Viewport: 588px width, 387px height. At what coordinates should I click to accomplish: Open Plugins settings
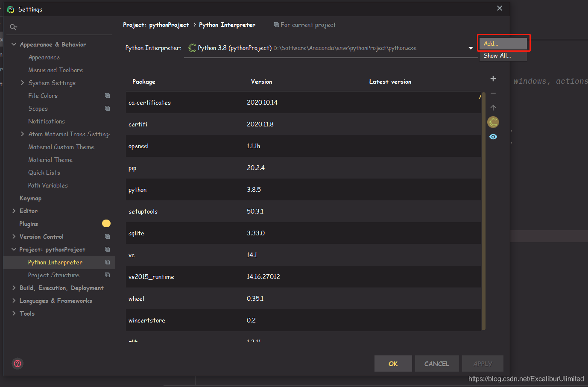pos(29,224)
